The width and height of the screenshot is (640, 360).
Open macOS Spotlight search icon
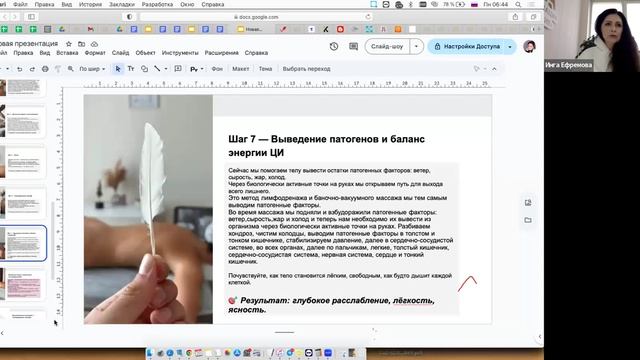click(518, 4)
